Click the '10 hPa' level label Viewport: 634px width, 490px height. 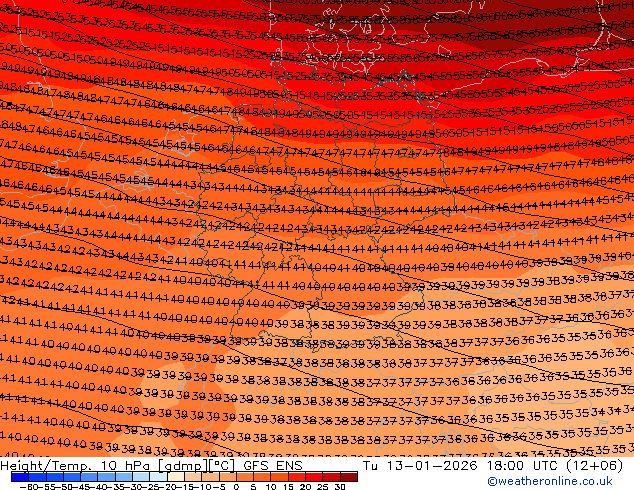click(x=126, y=466)
